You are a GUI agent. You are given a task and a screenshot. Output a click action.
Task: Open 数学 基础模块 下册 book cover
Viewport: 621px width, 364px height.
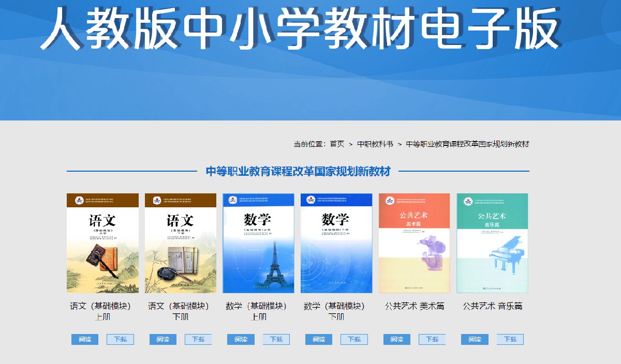coord(336,244)
